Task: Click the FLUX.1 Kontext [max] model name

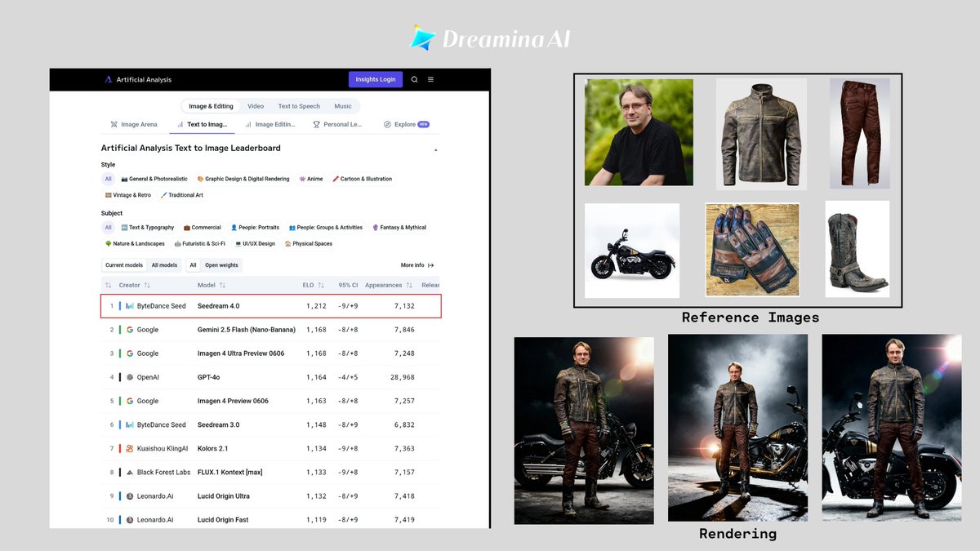Action: pyautogui.click(x=229, y=473)
